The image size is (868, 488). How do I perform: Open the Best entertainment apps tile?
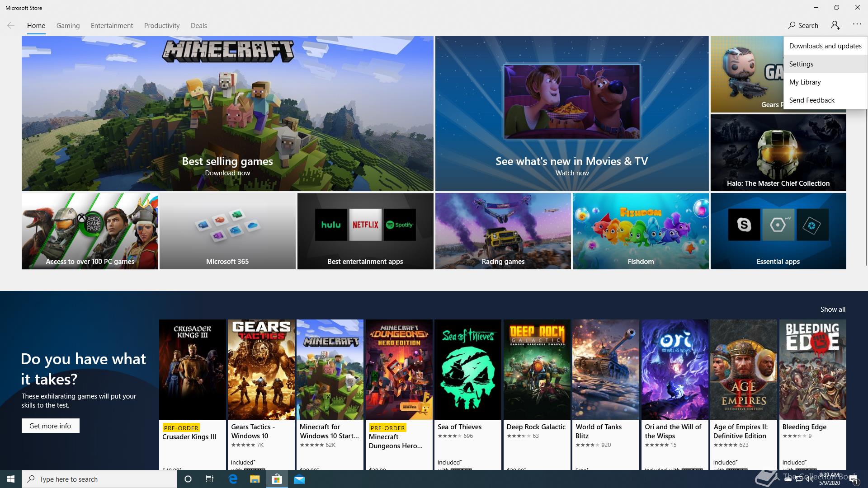point(365,231)
